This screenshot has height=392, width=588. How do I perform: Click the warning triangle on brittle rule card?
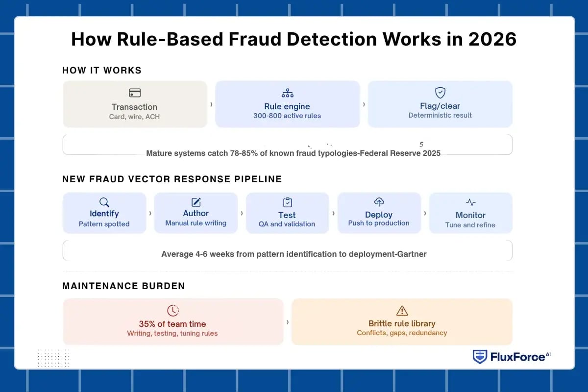click(x=402, y=310)
